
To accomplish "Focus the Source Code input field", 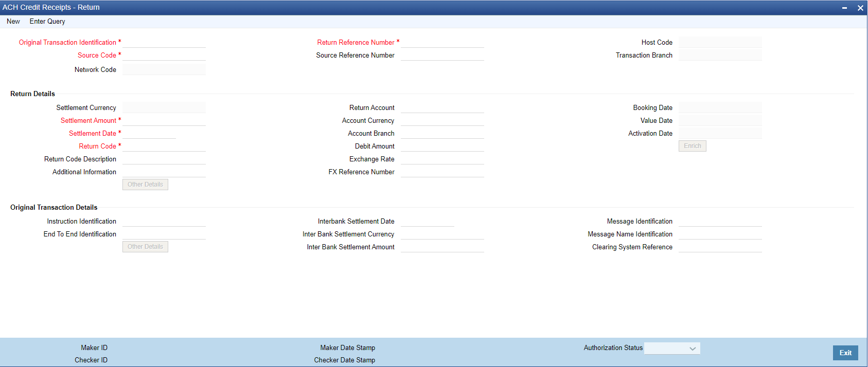I will click(164, 55).
